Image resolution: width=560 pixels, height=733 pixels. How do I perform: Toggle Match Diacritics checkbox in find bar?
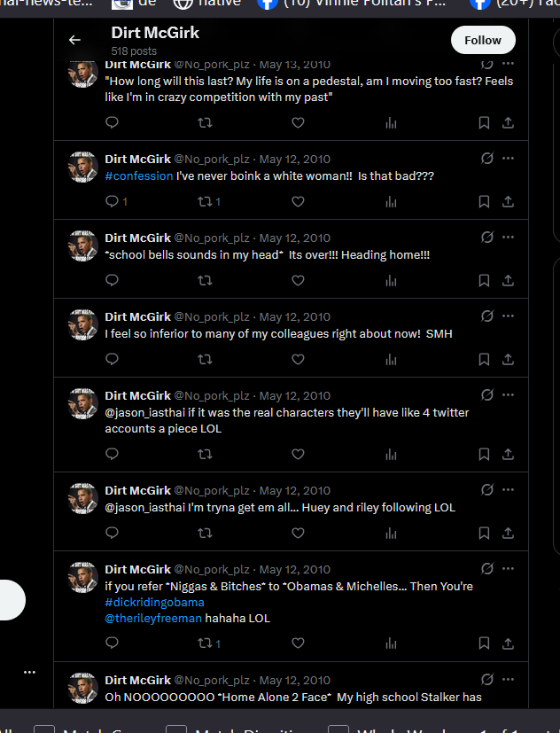(176, 729)
